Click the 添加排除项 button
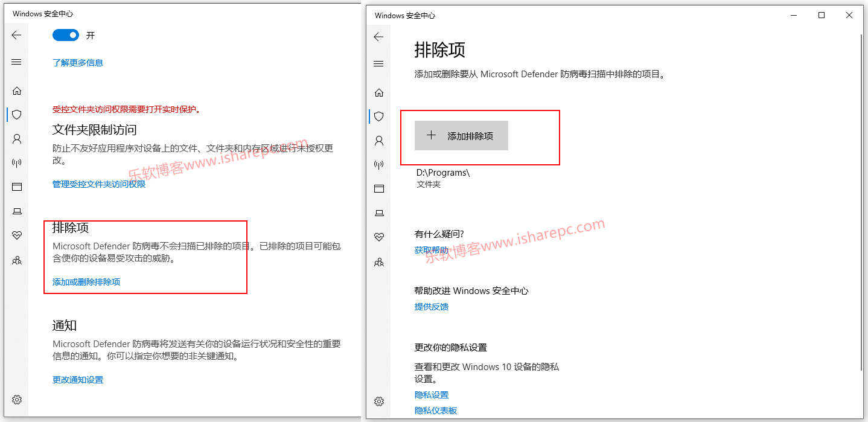The image size is (868, 422). (461, 136)
